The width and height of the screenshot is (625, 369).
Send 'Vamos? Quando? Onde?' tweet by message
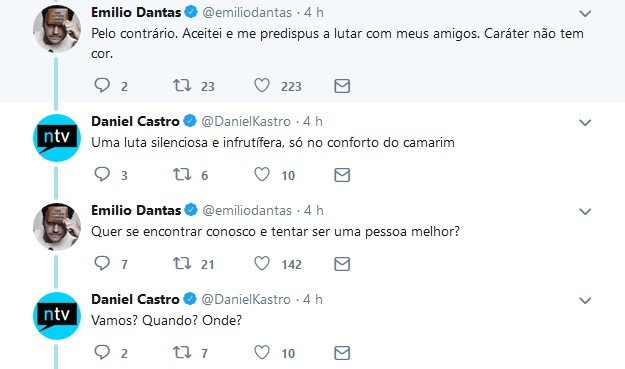click(342, 353)
